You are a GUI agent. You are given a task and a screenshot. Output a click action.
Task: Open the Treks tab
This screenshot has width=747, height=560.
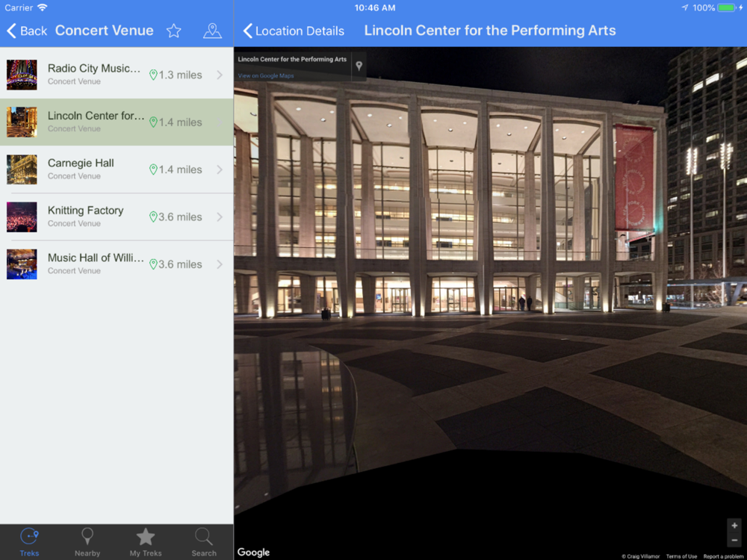[30, 542]
